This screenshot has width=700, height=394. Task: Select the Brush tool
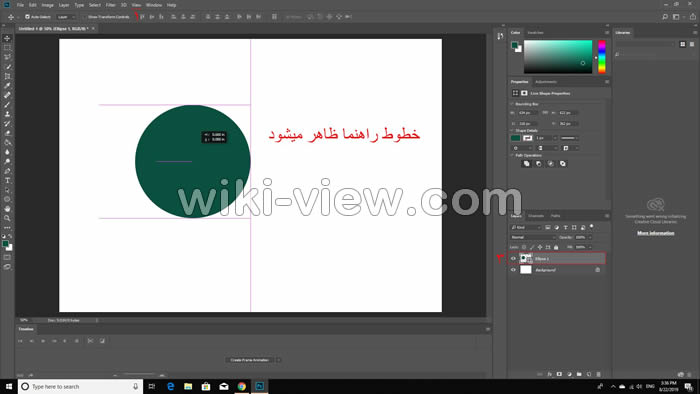[x=7, y=105]
